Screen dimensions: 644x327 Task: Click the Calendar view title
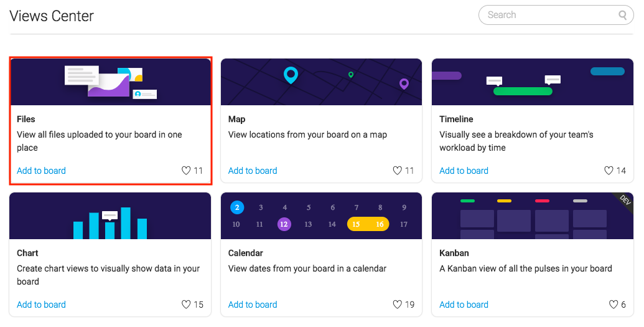pos(246,253)
